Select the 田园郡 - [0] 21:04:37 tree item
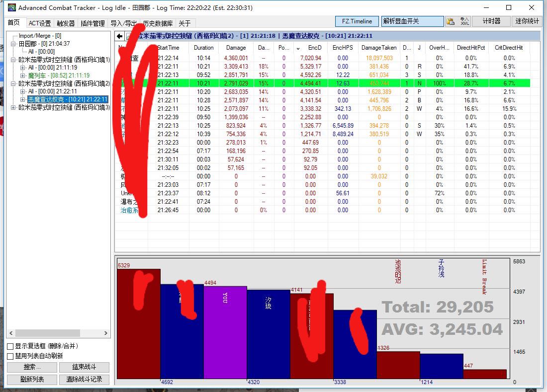547x392 pixels. pos(44,44)
